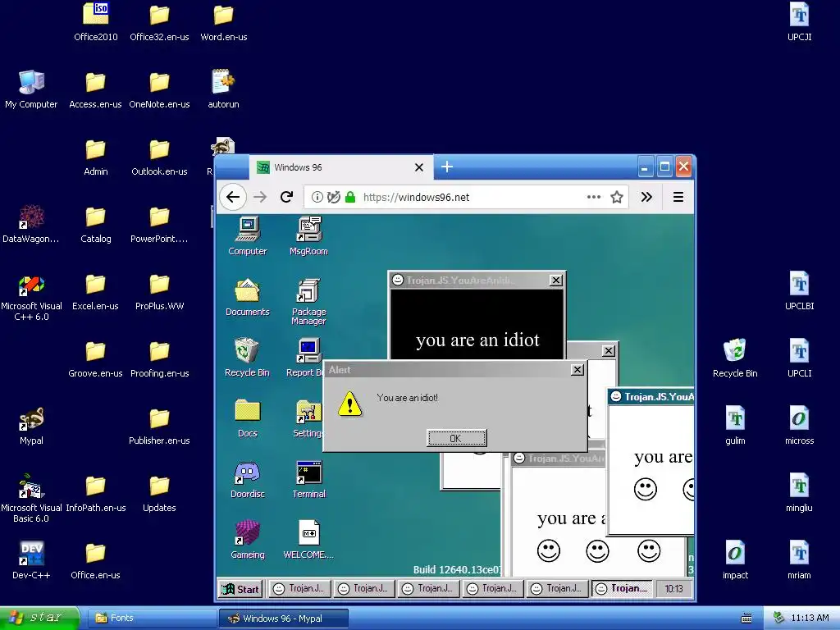Open page actions three-dot menu
Image resolution: width=840 pixels, height=630 pixels.
click(594, 197)
